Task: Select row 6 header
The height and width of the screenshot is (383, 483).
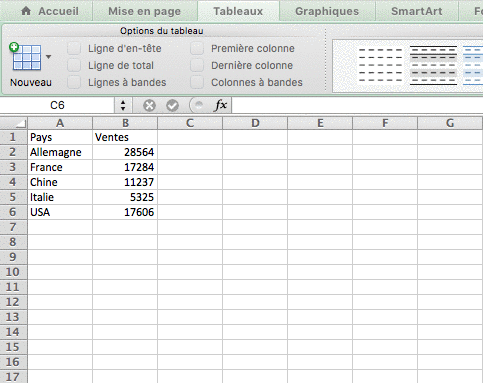Action: coord(13,212)
